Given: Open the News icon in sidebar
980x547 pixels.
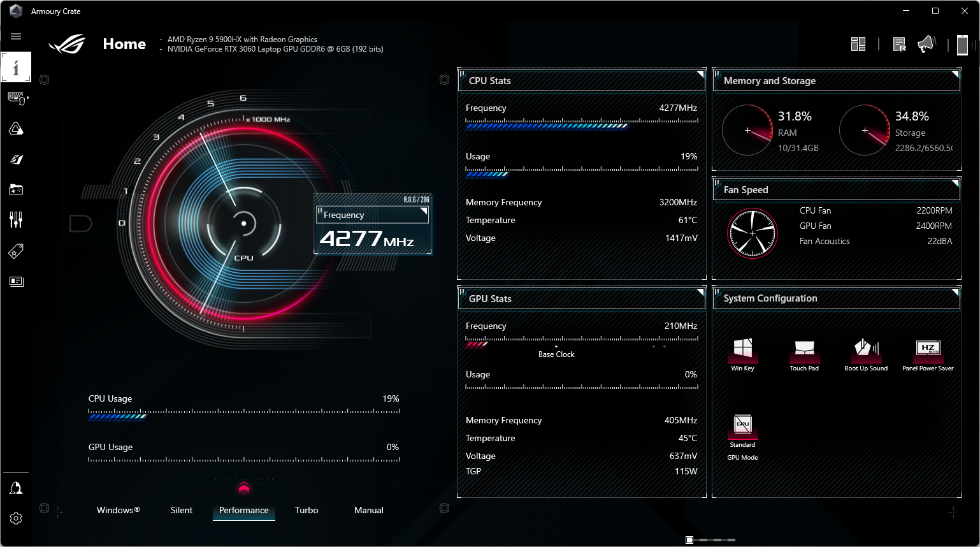Looking at the screenshot, I should point(16,281).
